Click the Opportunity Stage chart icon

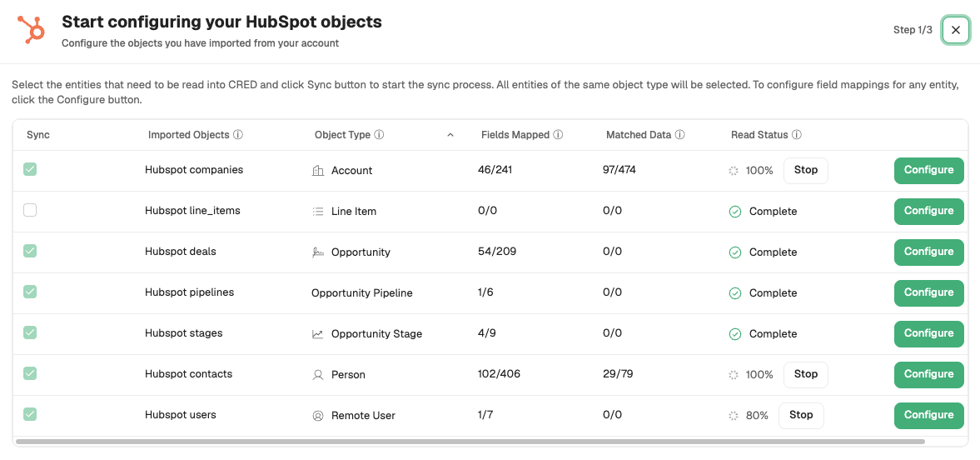[317, 334]
